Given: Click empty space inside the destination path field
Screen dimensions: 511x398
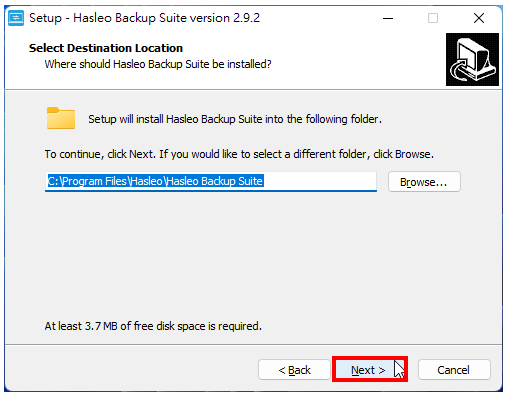Looking at the screenshot, I should 320,181.
